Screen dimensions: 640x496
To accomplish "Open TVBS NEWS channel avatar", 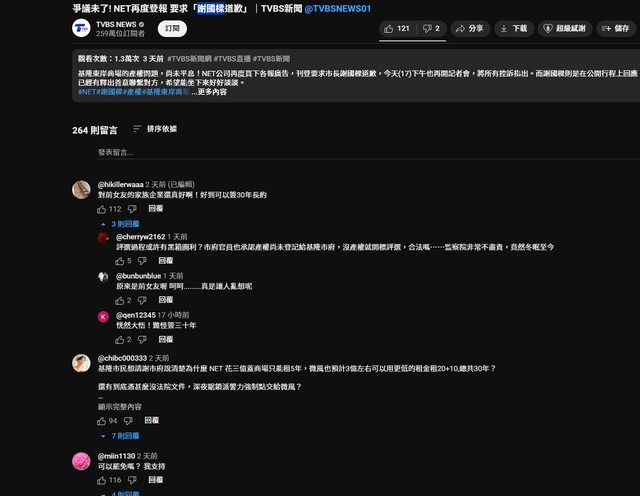I will click(81, 28).
